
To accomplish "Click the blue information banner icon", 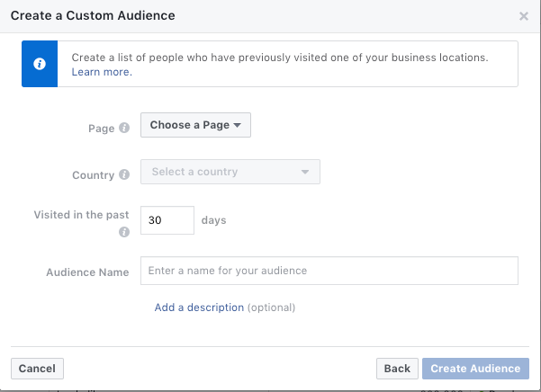I will click(x=40, y=64).
